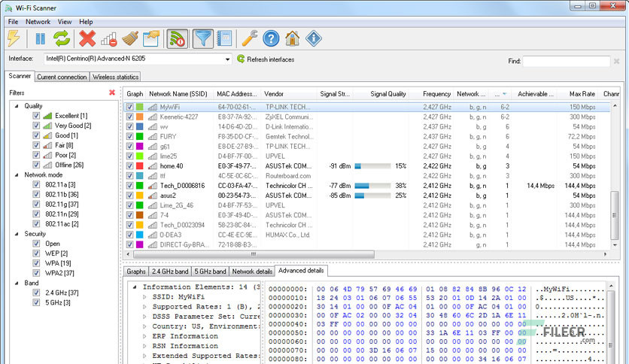Open the 2.4 GHz band tab
This screenshot has width=629, height=364.
pos(170,271)
